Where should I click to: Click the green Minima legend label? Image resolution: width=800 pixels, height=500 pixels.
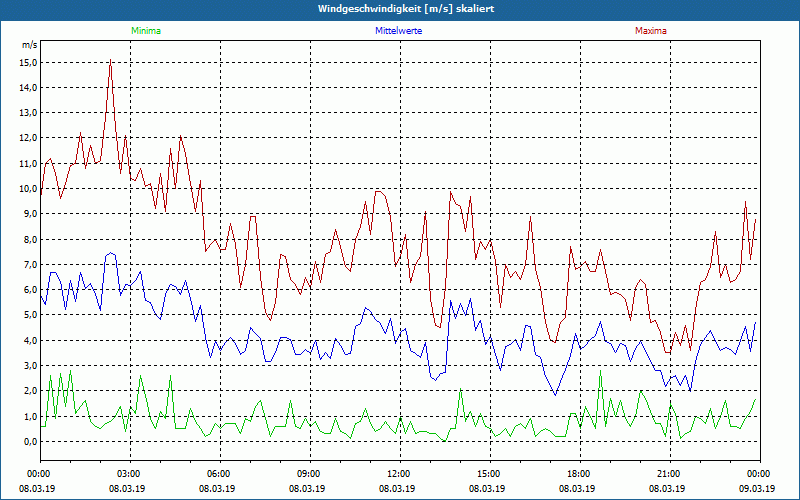click(x=146, y=31)
